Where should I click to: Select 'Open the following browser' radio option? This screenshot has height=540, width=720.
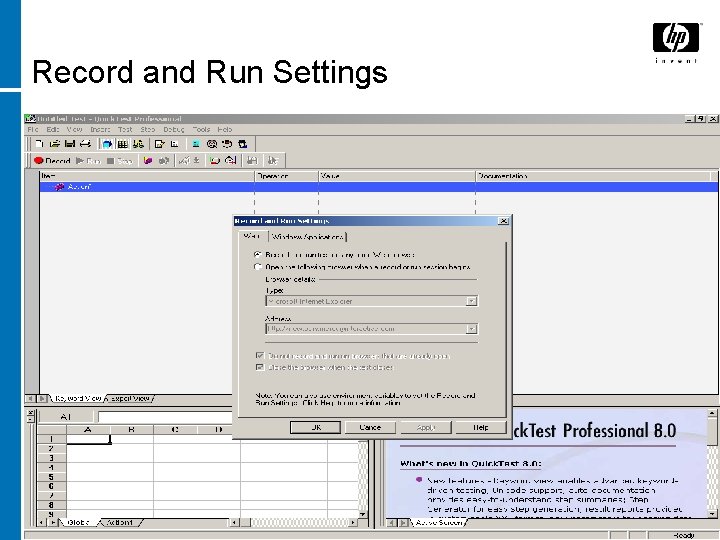pos(258,266)
